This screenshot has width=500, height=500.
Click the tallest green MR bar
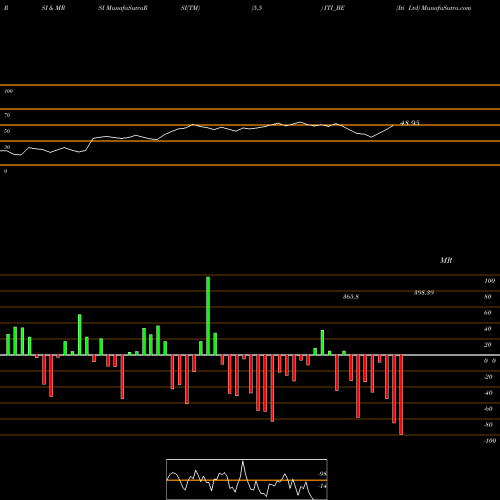tap(208, 316)
